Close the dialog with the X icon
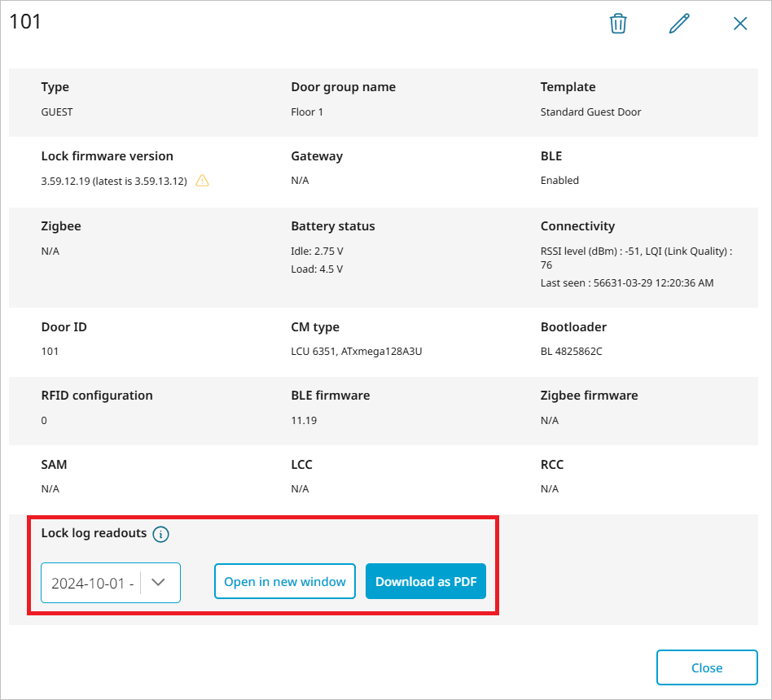This screenshot has height=700, width=772. (x=740, y=24)
